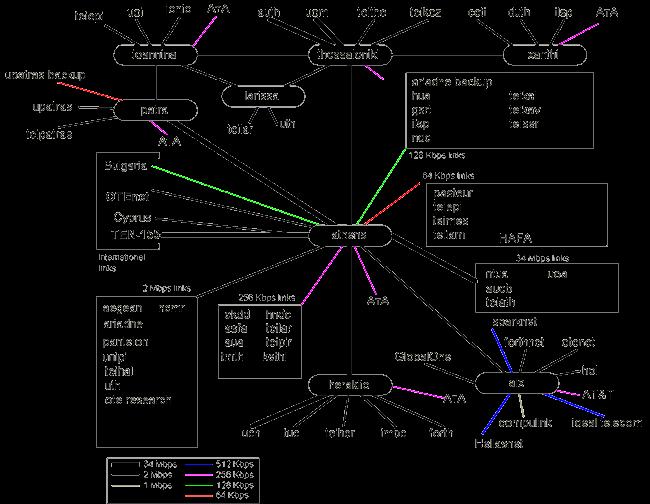Click the "tuc" label below heraklio
The height and width of the screenshot is (504, 650).
291,433
